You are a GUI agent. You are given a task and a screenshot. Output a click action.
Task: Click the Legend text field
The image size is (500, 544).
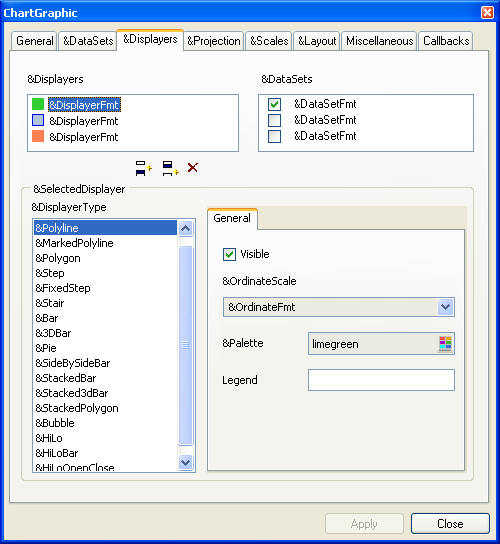pyautogui.click(x=381, y=380)
